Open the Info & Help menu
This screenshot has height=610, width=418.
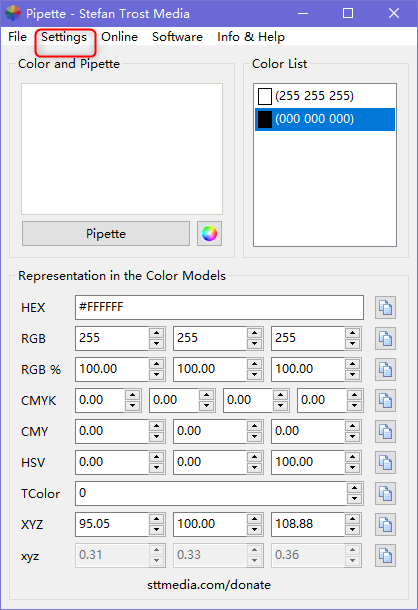coord(251,37)
